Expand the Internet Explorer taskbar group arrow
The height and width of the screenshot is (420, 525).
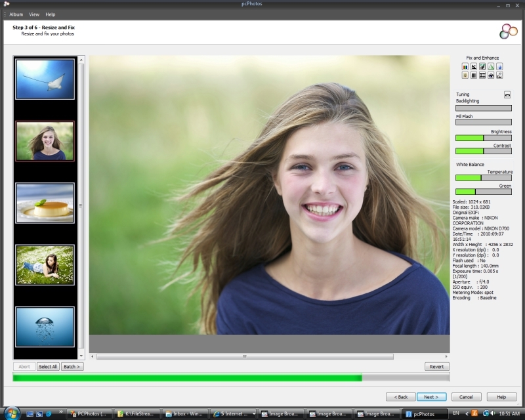click(x=254, y=414)
